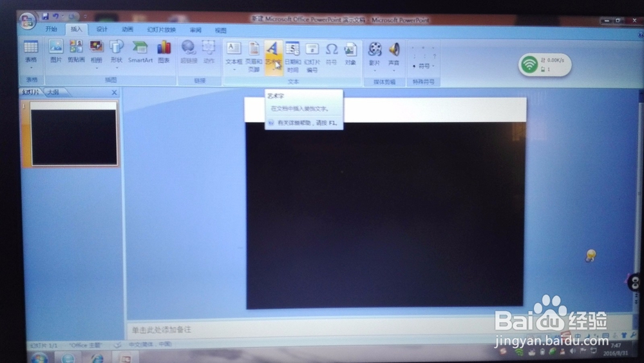Select the 插入 ribbon tab
Viewport: 644px width, 363px height.
pos(77,29)
